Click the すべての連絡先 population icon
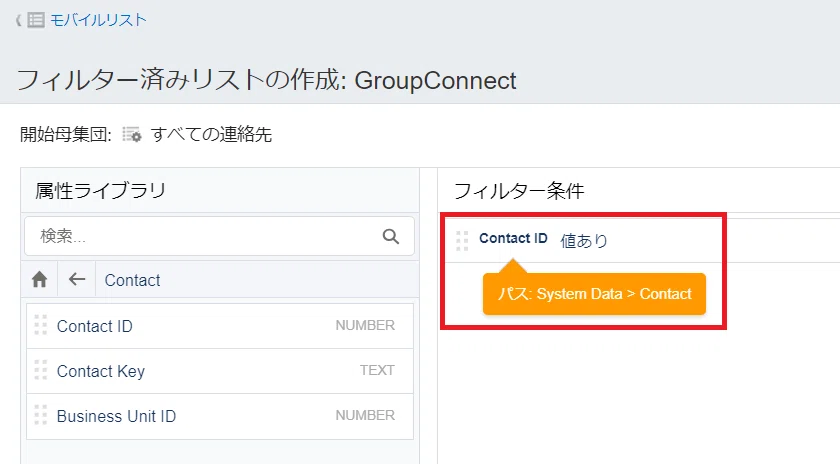 tap(132, 134)
